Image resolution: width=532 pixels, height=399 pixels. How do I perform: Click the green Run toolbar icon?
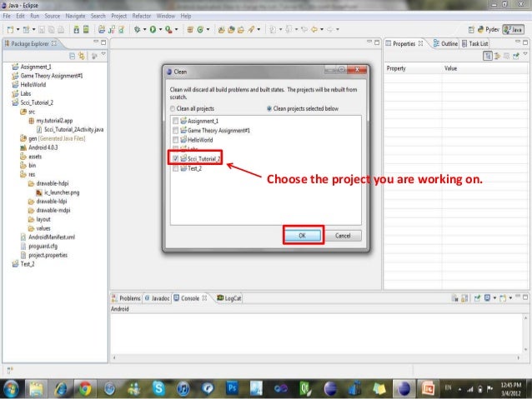click(153, 30)
